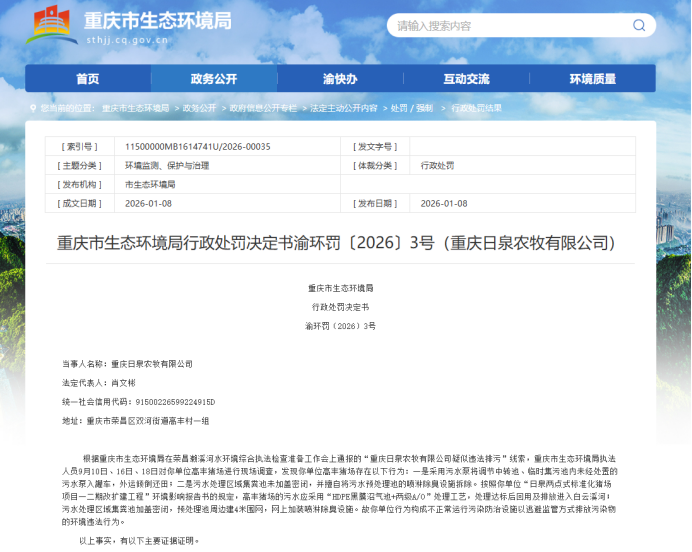Image resolution: width=692 pixels, height=552 pixels.
Task: Follow breadcrumb link 重庆市生态环境局
Action: (135, 108)
